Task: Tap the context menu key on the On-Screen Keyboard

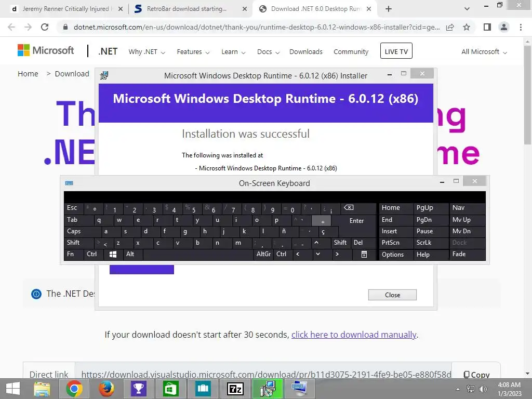Action: click(364, 254)
